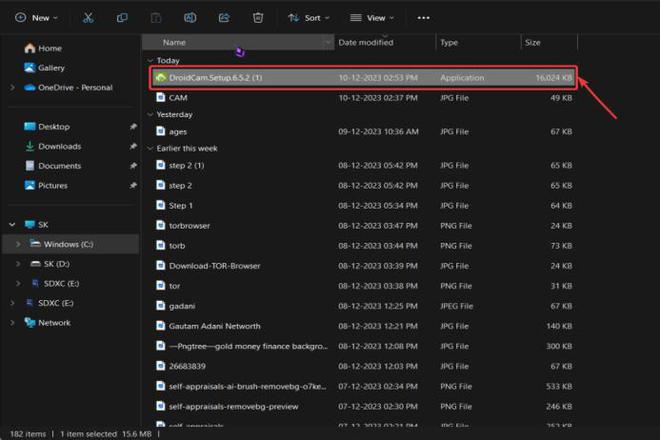Click the Delete trash icon
The image size is (660, 440).
point(258,18)
